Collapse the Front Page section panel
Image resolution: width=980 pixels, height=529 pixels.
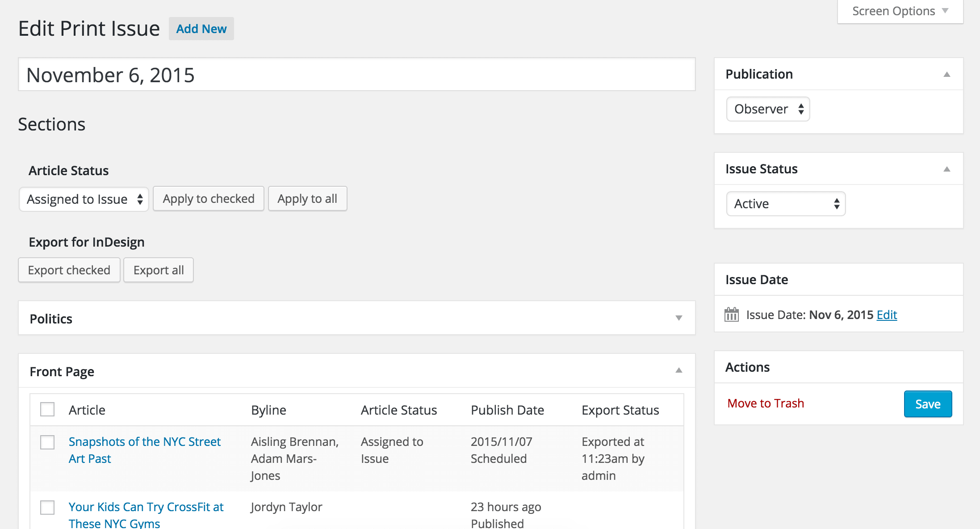pyautogui.click(x=679, y=370)
